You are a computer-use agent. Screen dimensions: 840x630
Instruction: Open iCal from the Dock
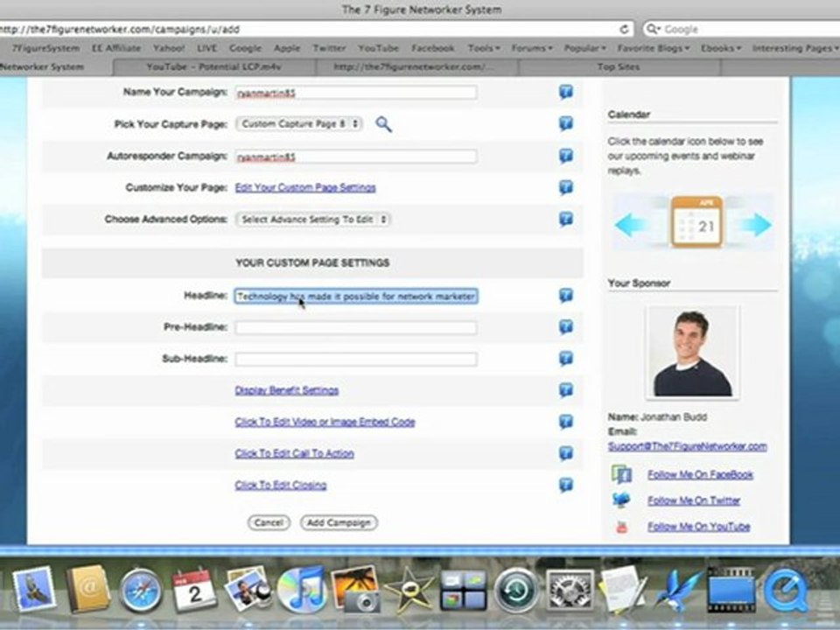click(x=194, y=591)
